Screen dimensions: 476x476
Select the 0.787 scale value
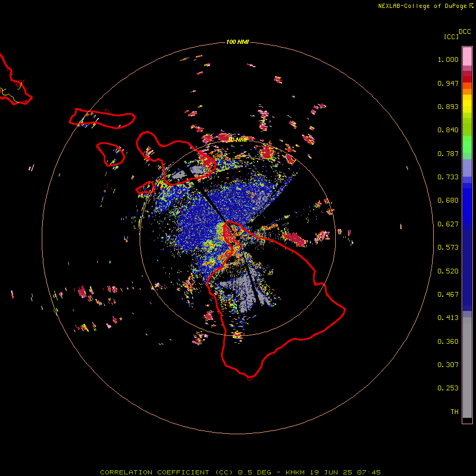click(448, 153)
